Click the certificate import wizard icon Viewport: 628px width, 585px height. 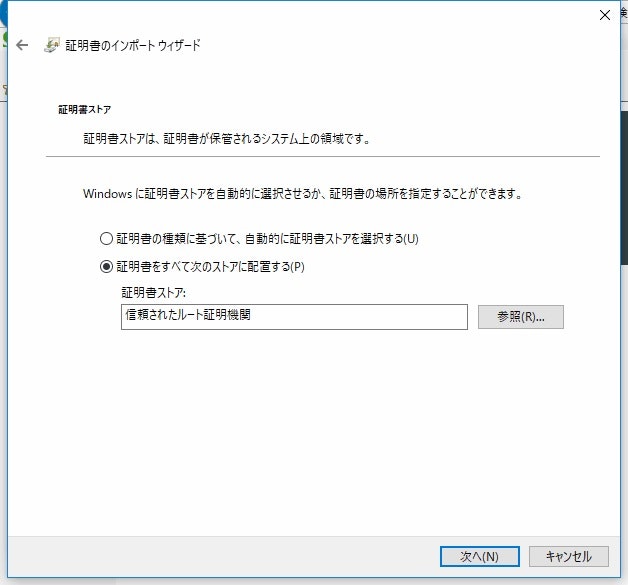tap(52, 45)
